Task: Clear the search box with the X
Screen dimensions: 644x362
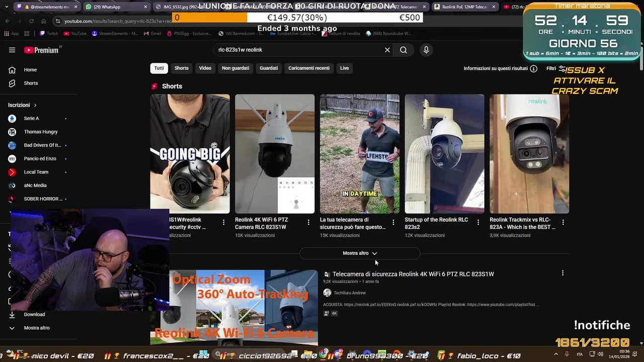Action: 387,50
